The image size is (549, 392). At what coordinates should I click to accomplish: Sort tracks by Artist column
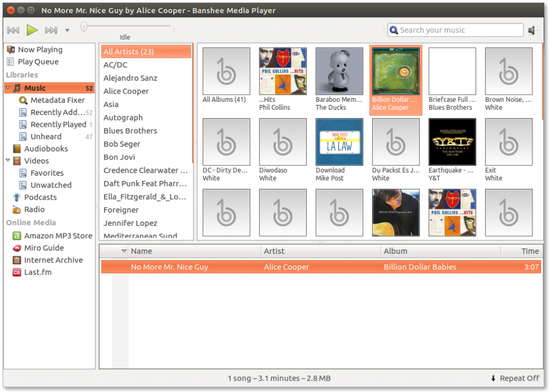coord(321,251)
